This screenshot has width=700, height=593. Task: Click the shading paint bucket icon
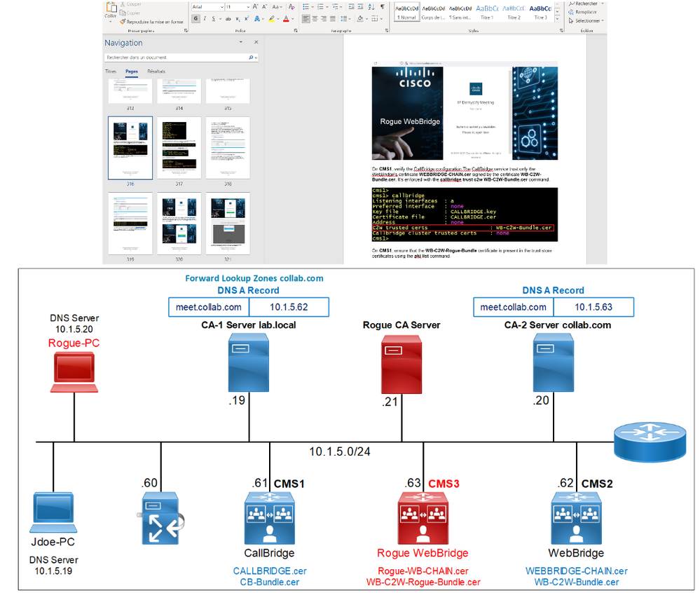[x=360, y=19]
